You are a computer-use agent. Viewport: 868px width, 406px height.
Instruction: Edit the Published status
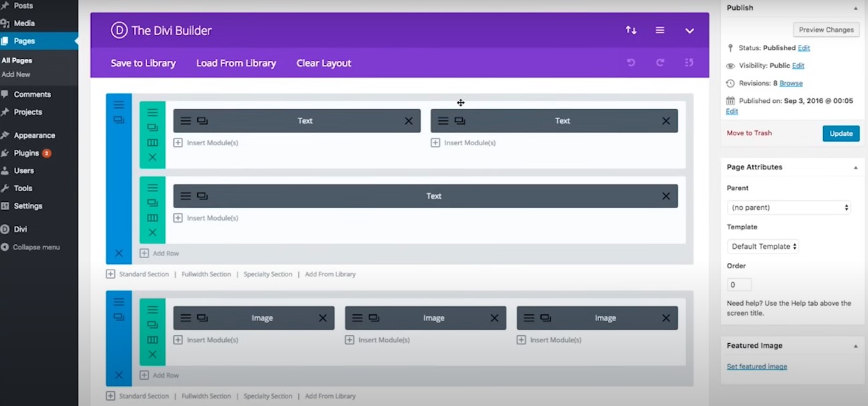click(804, 48)
